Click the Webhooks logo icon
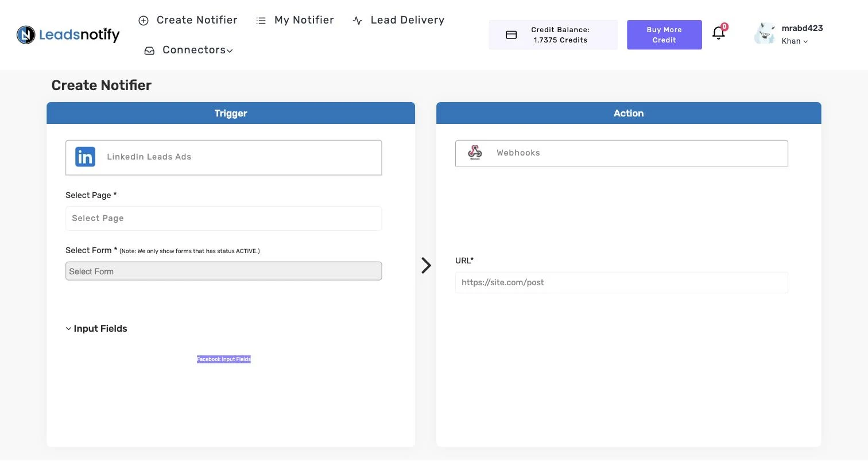Screen dimensions: 868x462 click(475, 153)
